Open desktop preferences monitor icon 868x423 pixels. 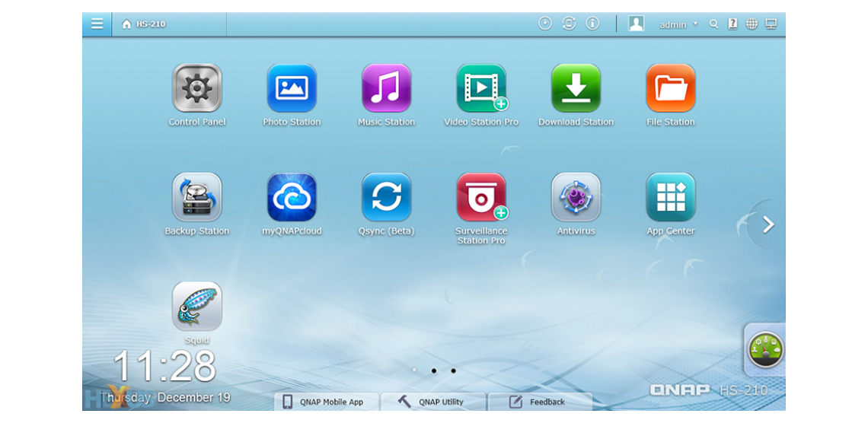coord(771,24)
